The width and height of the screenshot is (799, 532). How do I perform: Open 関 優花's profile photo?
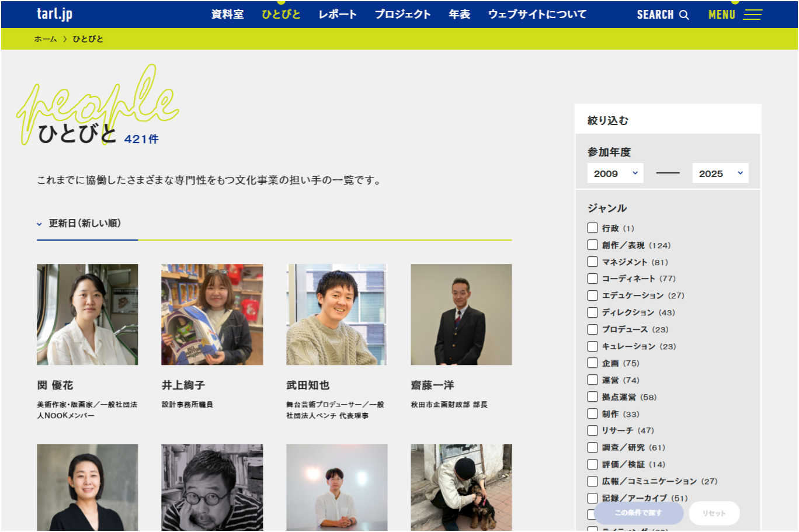[88, 314]
